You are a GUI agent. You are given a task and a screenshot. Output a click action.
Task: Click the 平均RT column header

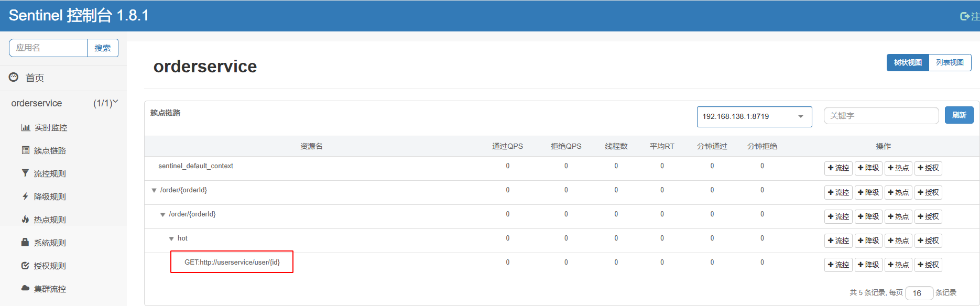coord(662,146)
